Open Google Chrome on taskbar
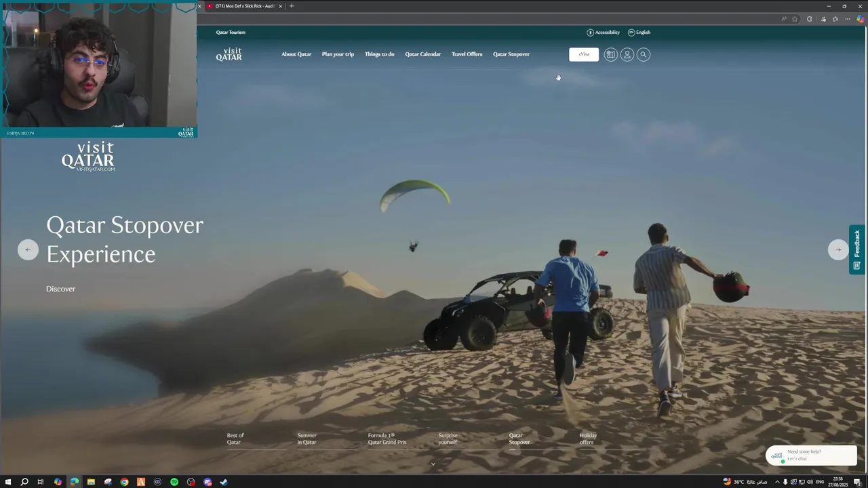This screenshot has height=488, width=868. click(x=124, y=482)
